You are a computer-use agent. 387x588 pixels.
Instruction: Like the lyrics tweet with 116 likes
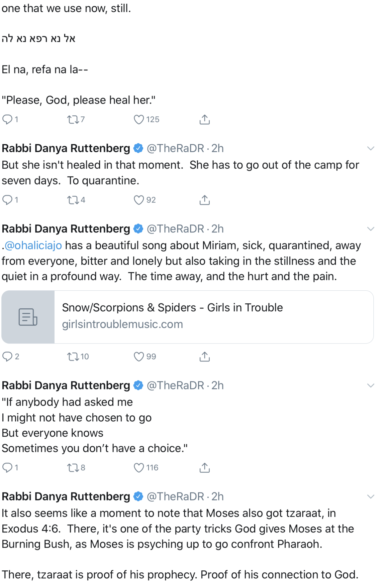[x=139, y=468]
